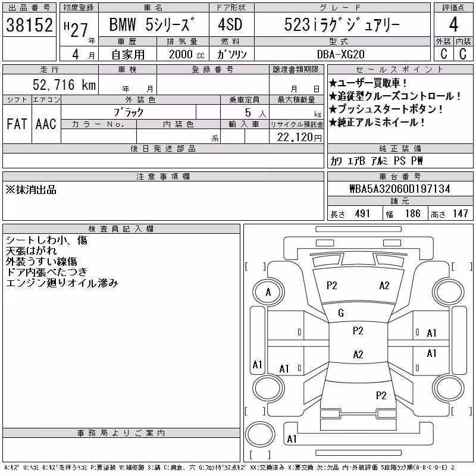Click inspector note 天張はがれ
Image resolution: width=476 pixels, height=476 pixels.
[31, 250]
